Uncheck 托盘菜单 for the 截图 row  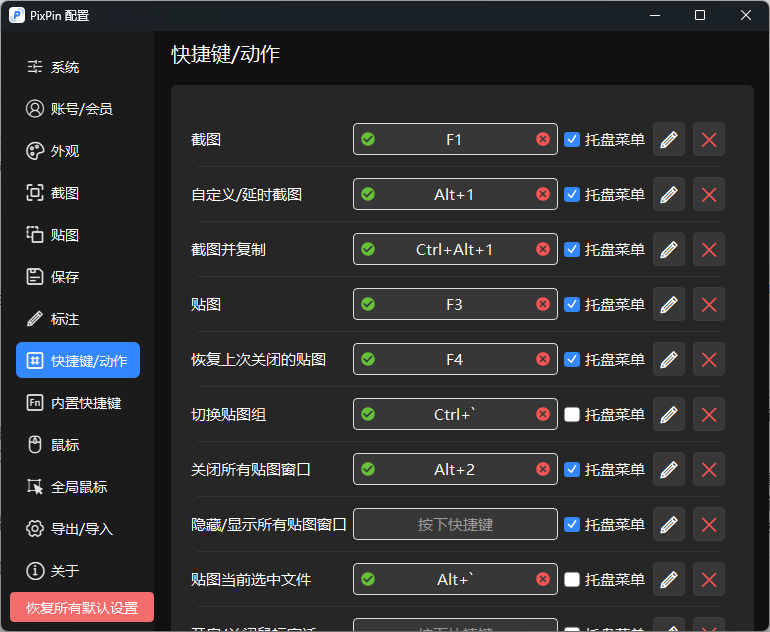[572, 140]
